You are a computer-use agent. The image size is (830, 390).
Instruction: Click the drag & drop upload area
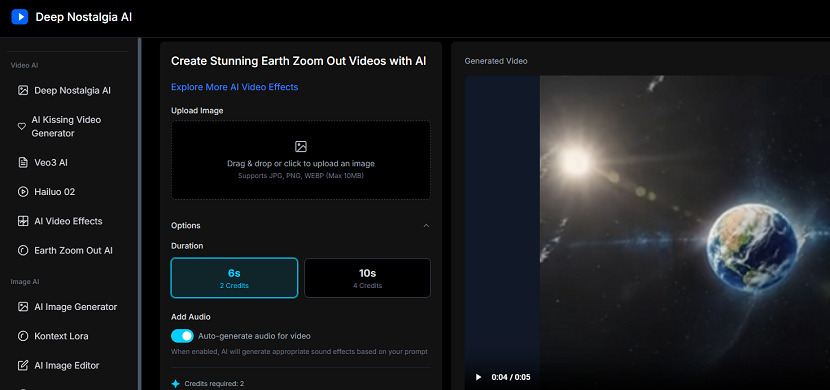[x=301, y=160]
